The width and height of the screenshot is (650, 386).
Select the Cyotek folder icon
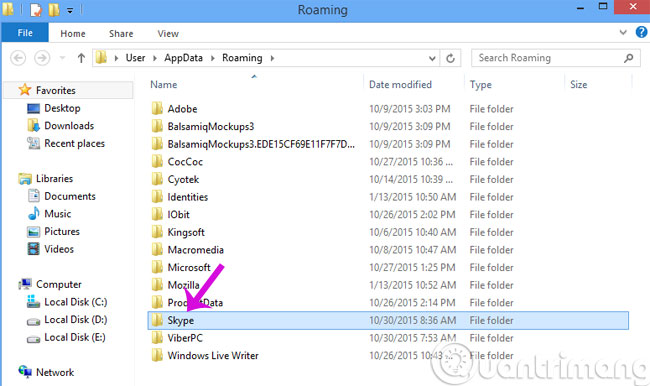[x=158, y=179]
